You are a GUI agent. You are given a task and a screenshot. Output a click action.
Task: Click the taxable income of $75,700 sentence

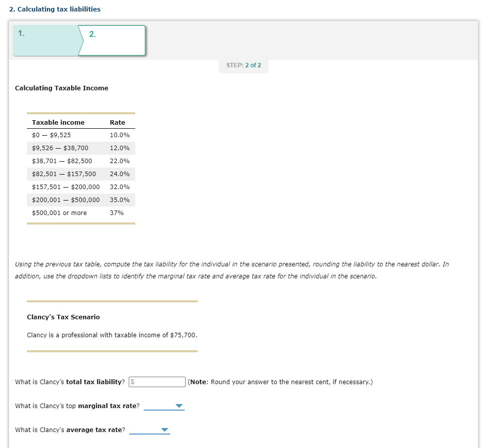coord(112,335)
